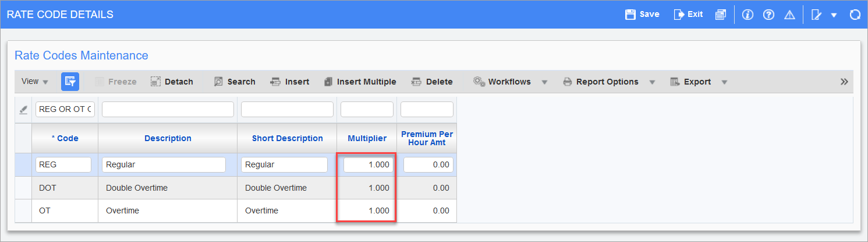The width and height of the screenshot is (868, 242).
Task: Click the warning triangle icon
Action: [789, 15]
